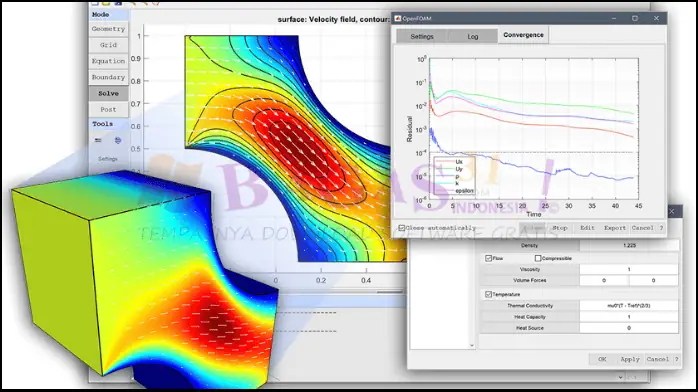698x392 pixels.
Task: Click the epsilon legend entry
Action: 464,191
